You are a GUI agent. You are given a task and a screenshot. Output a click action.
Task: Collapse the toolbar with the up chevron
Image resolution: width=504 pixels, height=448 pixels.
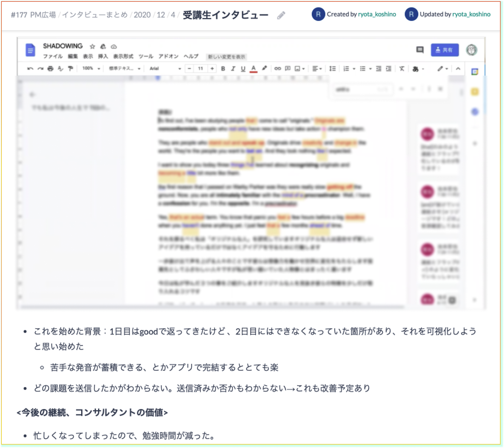[458, 69]
